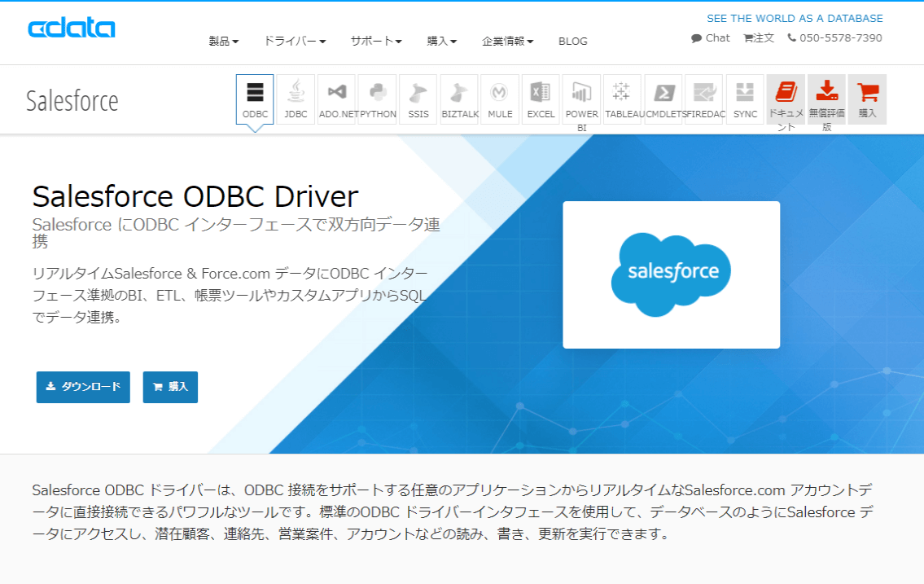Click the 無償評価版 download icon
Viewport: 924px width, 584px height.
coord(827,99)
